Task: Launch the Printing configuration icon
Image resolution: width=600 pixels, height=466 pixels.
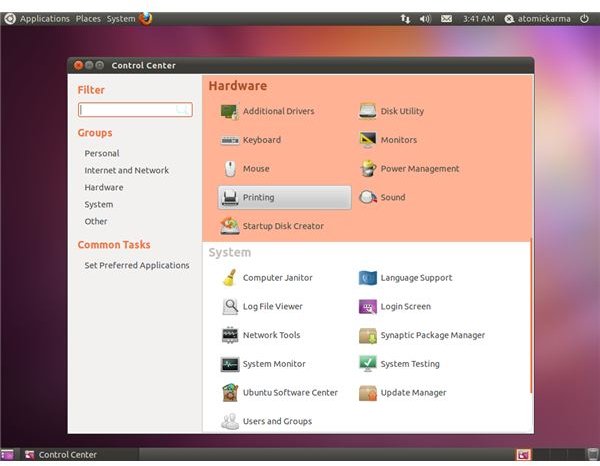Action: coord(230,197)
